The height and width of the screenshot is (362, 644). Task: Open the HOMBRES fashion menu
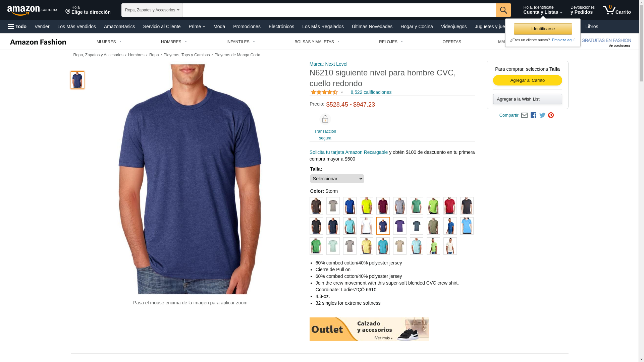click(x=174, y=42)
